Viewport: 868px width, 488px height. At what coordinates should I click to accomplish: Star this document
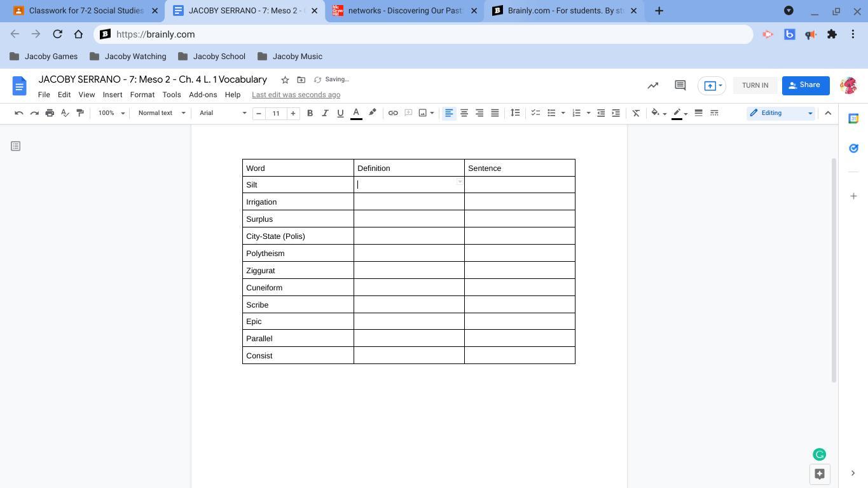pyautogui.click(x=285, y=79)
